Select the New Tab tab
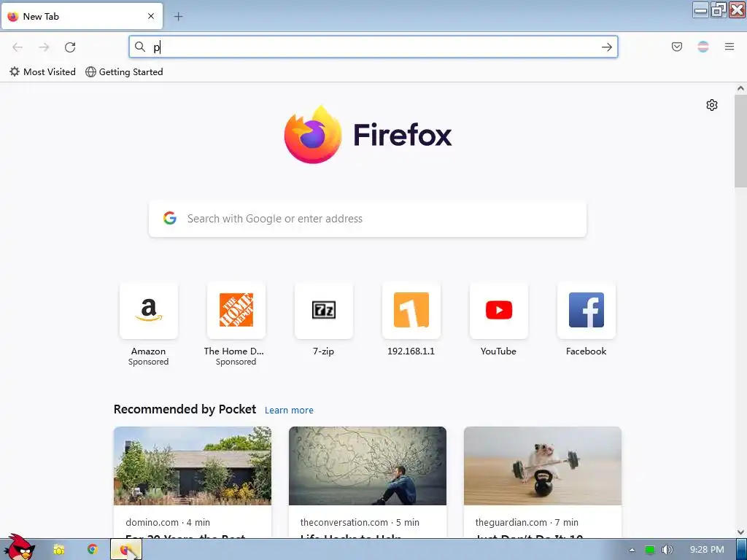 (82, 16)
